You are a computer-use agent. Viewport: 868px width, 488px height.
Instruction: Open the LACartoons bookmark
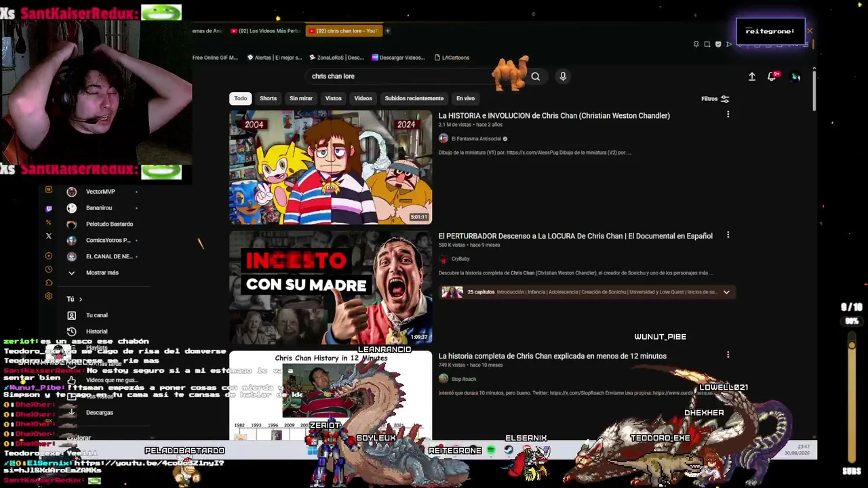pos(452,58)
